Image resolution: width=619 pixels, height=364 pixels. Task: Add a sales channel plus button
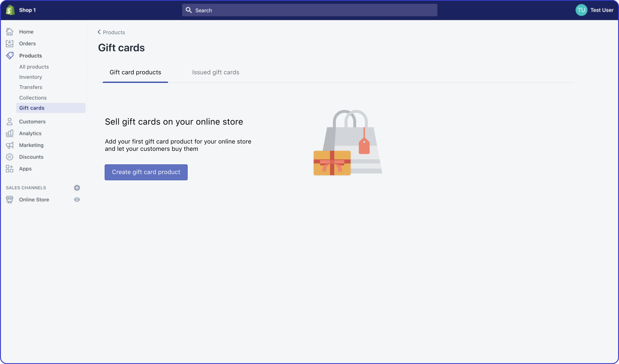coord(77,188)
